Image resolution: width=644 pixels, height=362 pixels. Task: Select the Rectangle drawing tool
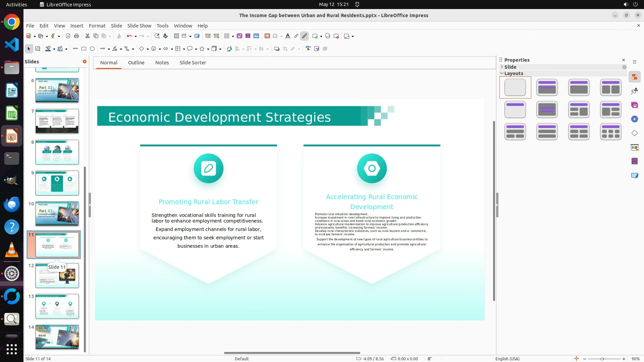coord(84,49)
